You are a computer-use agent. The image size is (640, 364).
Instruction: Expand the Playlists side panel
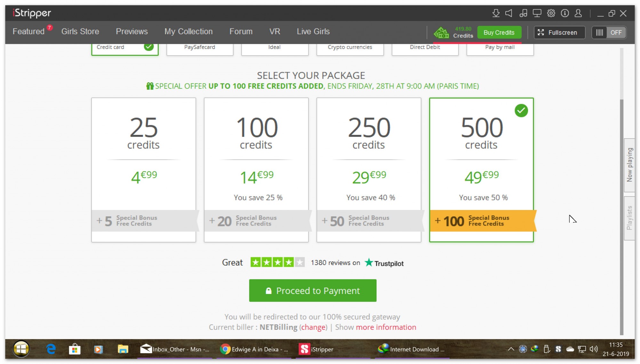coord(629,218)
